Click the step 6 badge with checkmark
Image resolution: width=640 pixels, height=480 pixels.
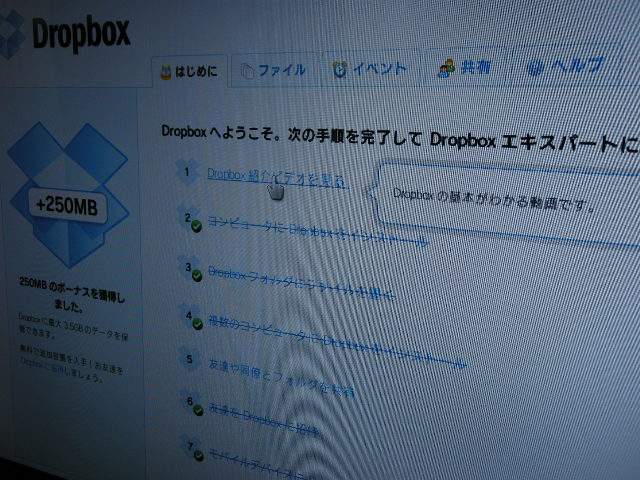coord(193,405)
